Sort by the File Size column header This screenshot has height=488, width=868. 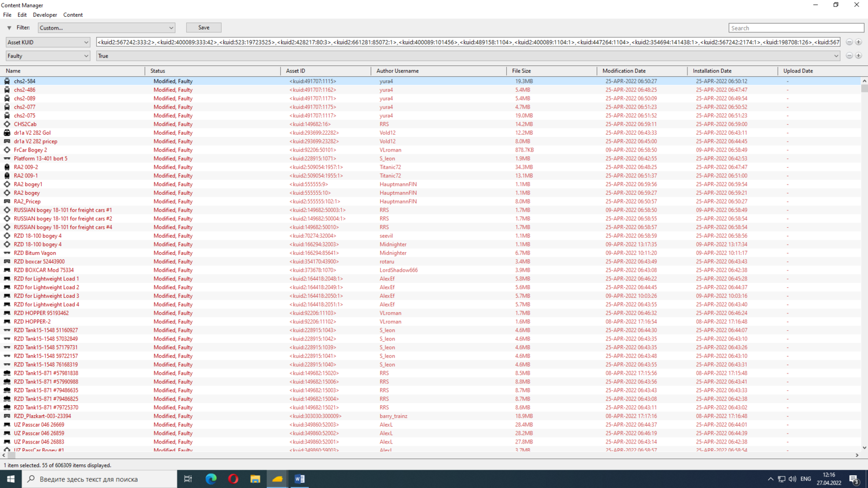click(x=551, y=71)
